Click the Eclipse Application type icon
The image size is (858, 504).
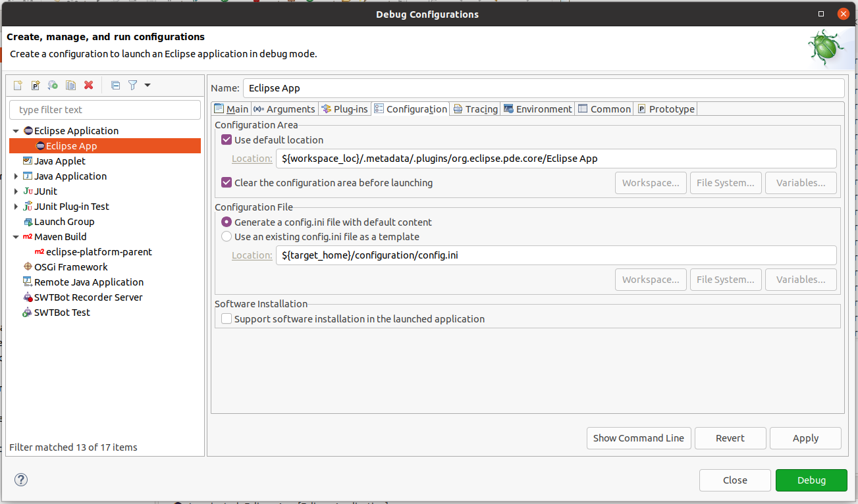(28, 131)
